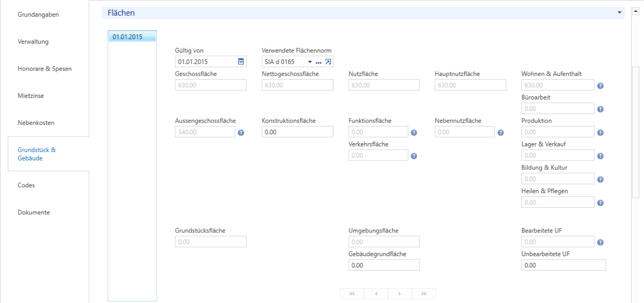Click the Heilen & Pflegen value field
Viewport: 644px width, 303px height.
[558, 202]
